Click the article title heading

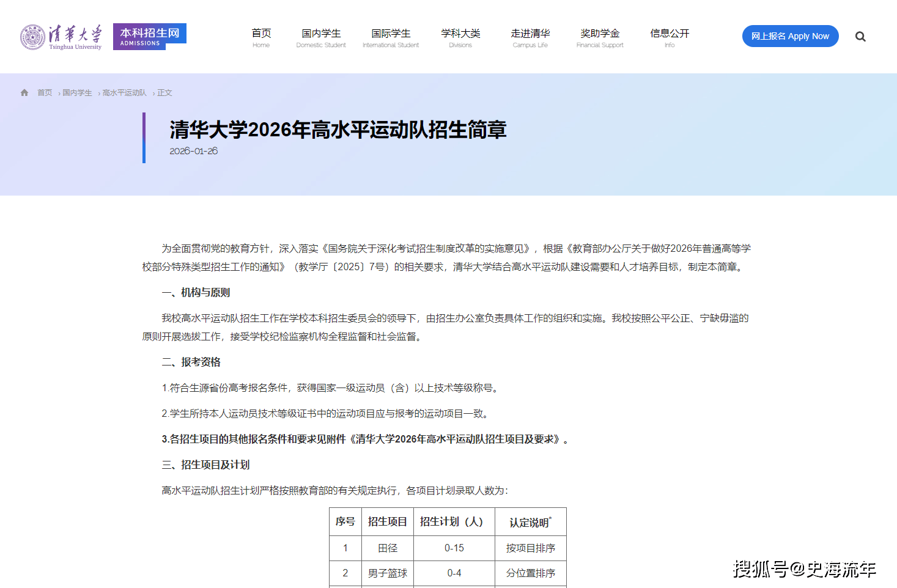[x=338, y=130]
